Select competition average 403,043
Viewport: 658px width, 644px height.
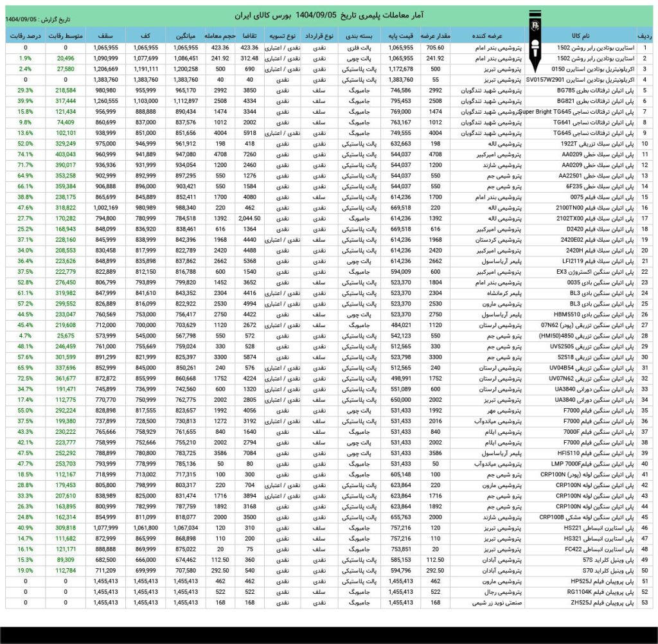[66, 154]
